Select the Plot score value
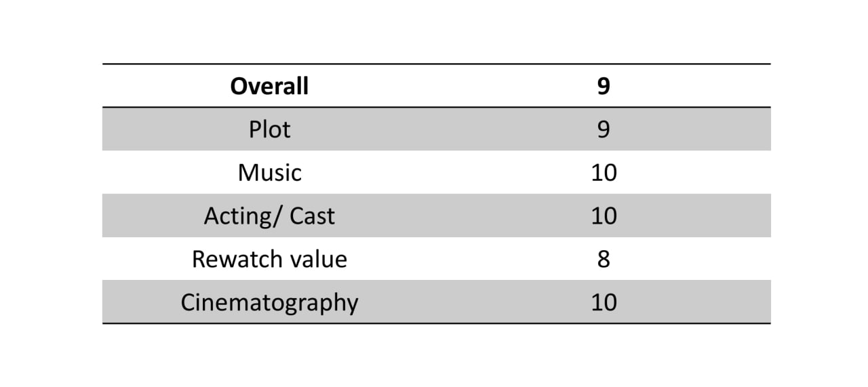 (x=604, y=129)
